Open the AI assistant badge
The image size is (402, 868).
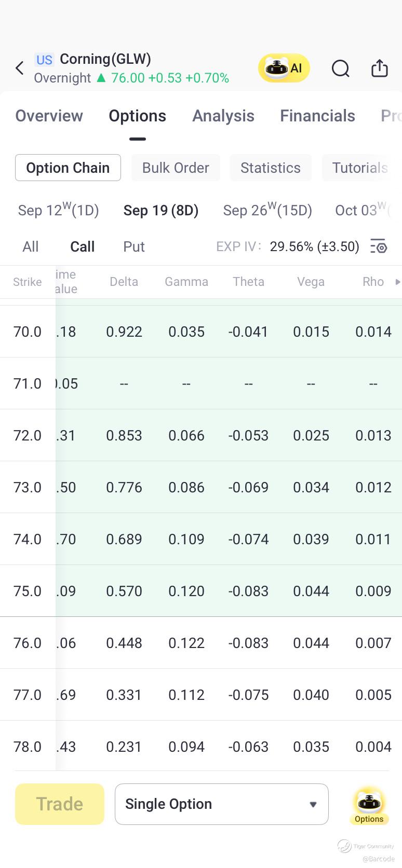(284, 68)
